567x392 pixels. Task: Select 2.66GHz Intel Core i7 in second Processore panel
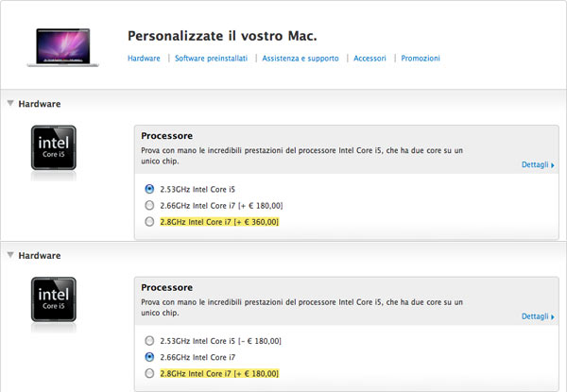tap(148, 357)
